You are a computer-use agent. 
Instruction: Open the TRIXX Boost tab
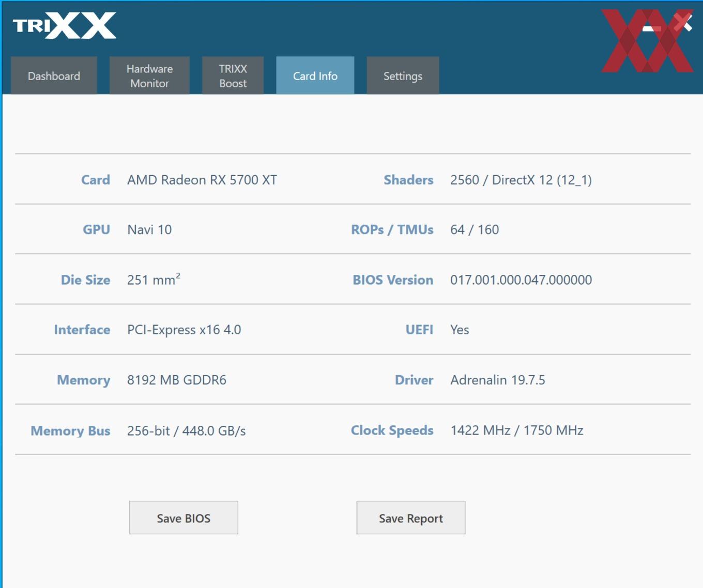233,75
